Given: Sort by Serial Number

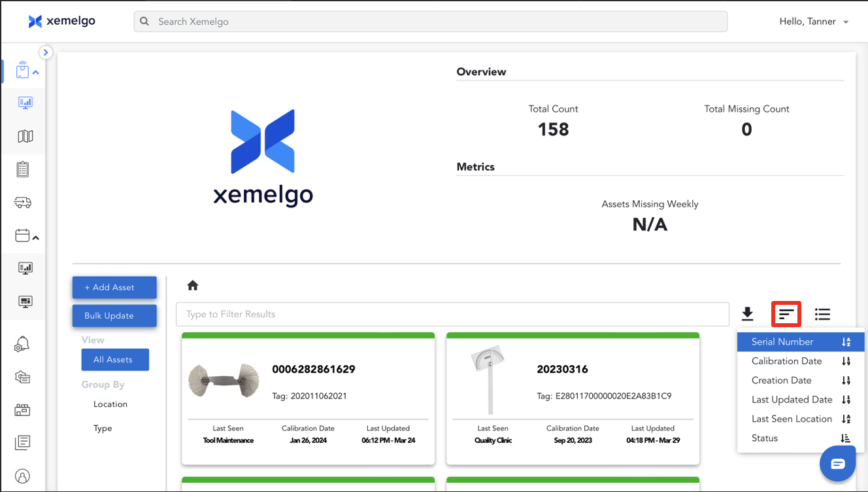Looking at the screenshot, I should pos(801,342).
